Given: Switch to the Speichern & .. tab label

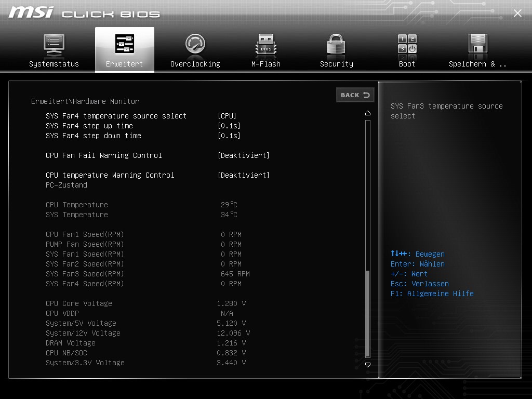Looking at the screenshot, I should [x=478, y=64].
